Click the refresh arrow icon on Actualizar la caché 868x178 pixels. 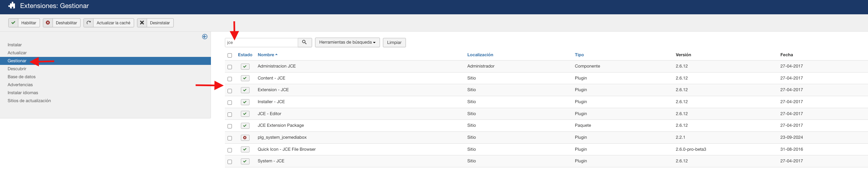coord(88,23)
